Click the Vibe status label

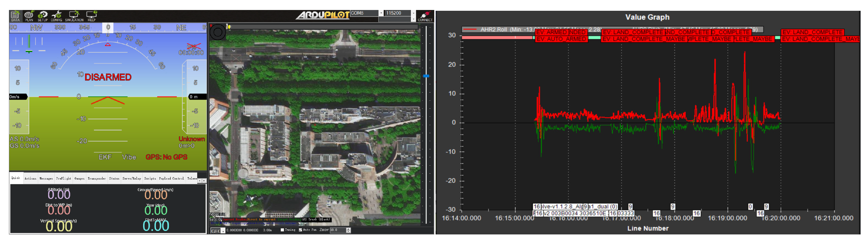129,157
